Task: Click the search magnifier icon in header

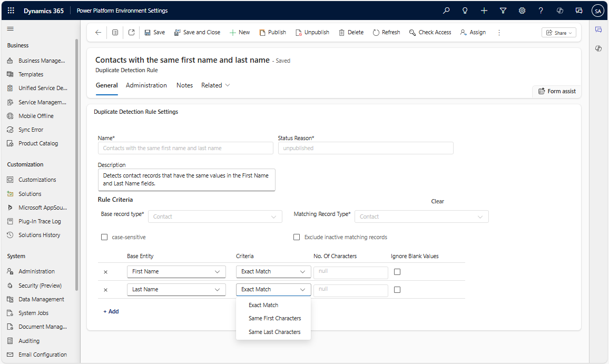Action: 446,11
